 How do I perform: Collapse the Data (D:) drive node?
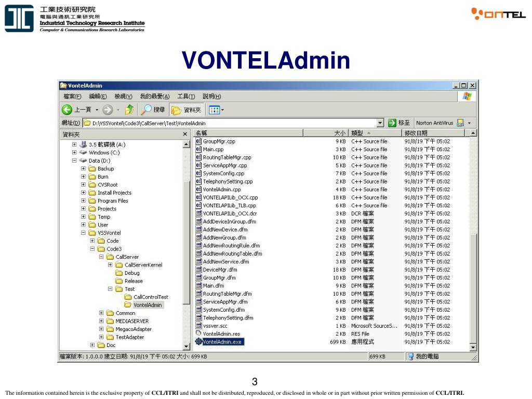(x=74, y=161)
